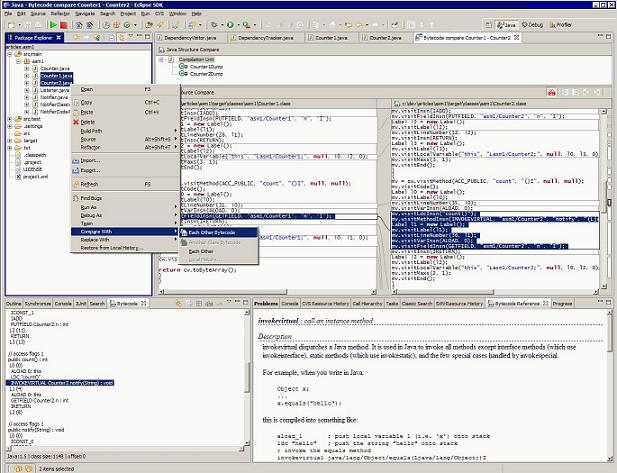The width and height of the screenshot is (617, 473).
Task: Close the Package Explorer view
Action: (x=59, y=37)
